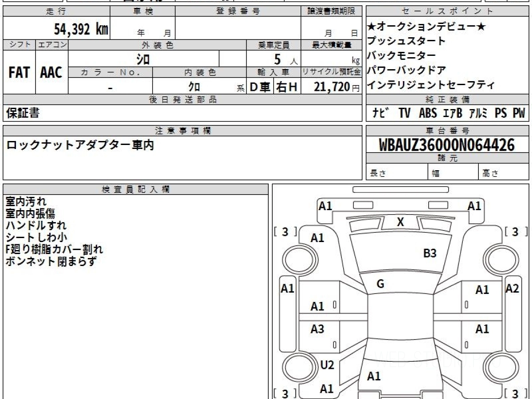
Task: Select the F廻り樹脂カバー割れ note
Action: pos(54,249)
